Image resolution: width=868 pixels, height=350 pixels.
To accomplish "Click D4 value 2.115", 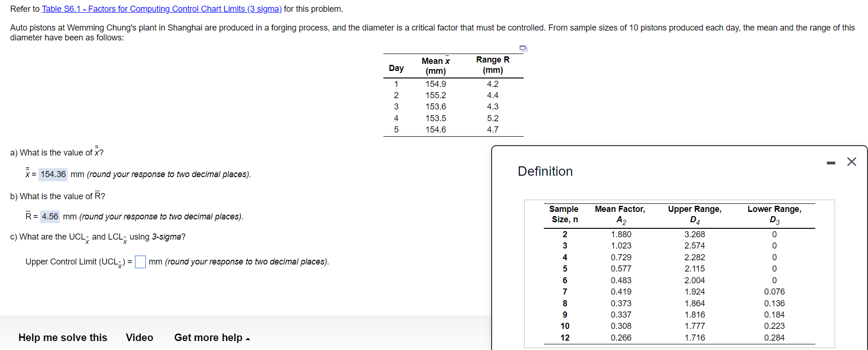I will click(695, 269).
